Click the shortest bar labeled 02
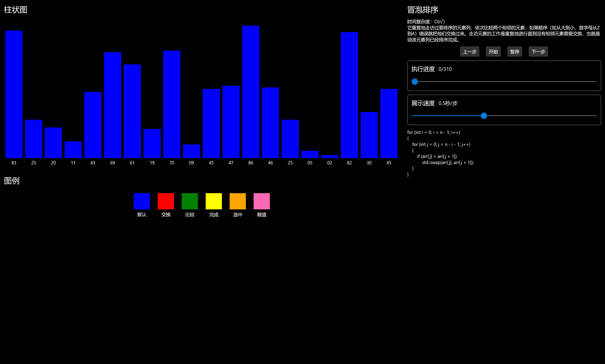The width and height of the screenshot is (605, 364). 330,156
